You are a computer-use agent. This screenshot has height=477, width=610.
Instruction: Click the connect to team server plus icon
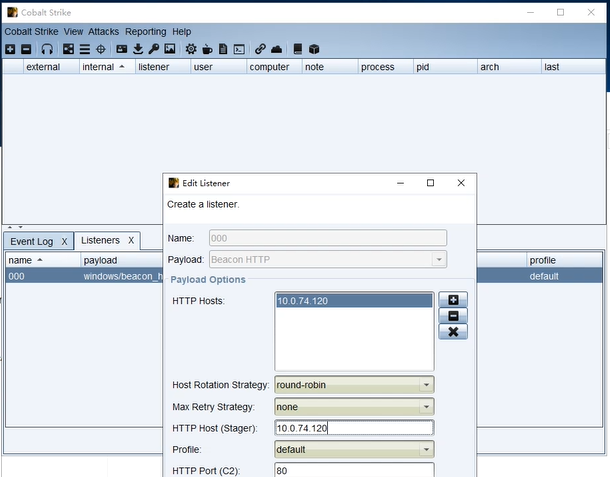click(x=10, y=49)
